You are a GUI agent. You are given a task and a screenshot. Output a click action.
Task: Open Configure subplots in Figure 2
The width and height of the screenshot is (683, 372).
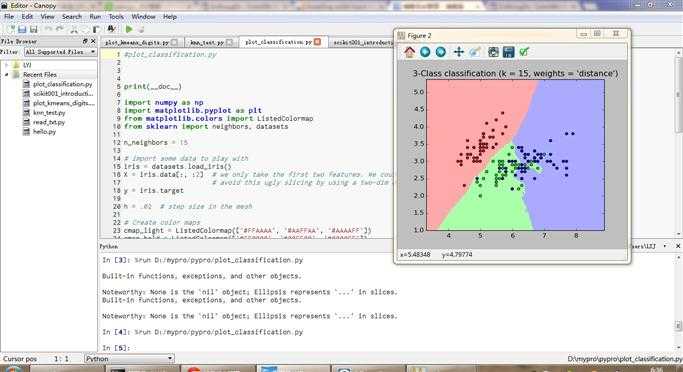(x=493, y=52)
